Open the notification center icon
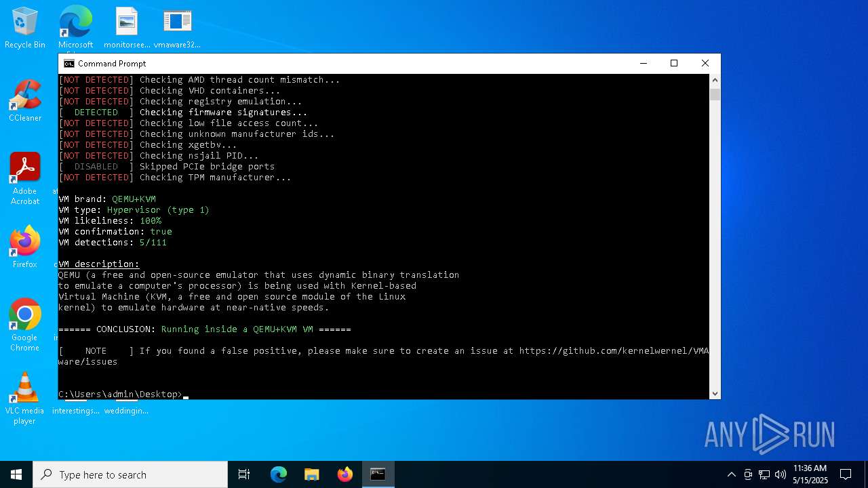868x488 pixels. 846,474
